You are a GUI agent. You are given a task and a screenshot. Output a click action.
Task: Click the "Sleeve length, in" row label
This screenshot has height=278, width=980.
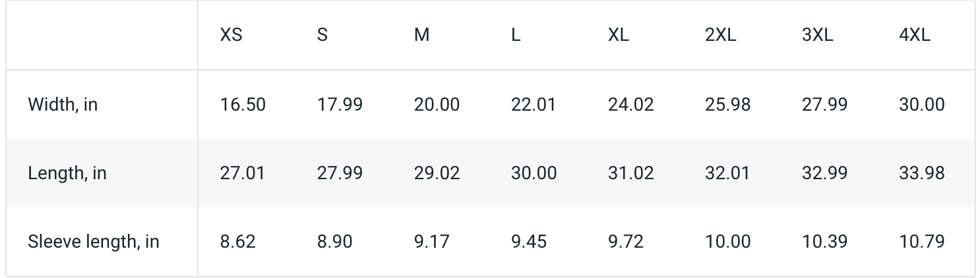pos(93,242)
